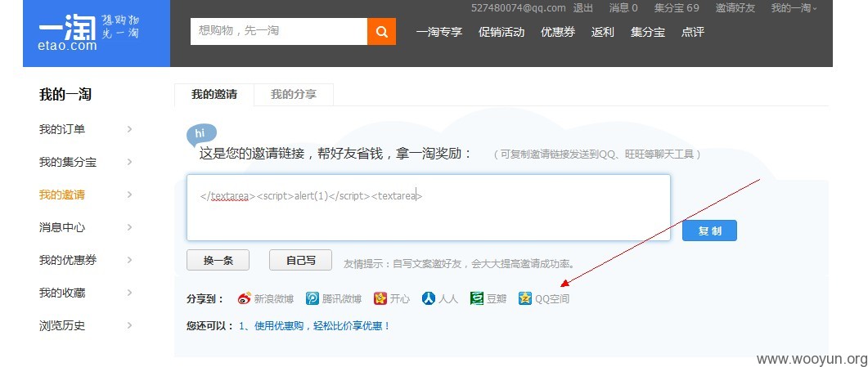Click the 新浪微博 share label
Screen dimensions: 868x367
point(273,299)
